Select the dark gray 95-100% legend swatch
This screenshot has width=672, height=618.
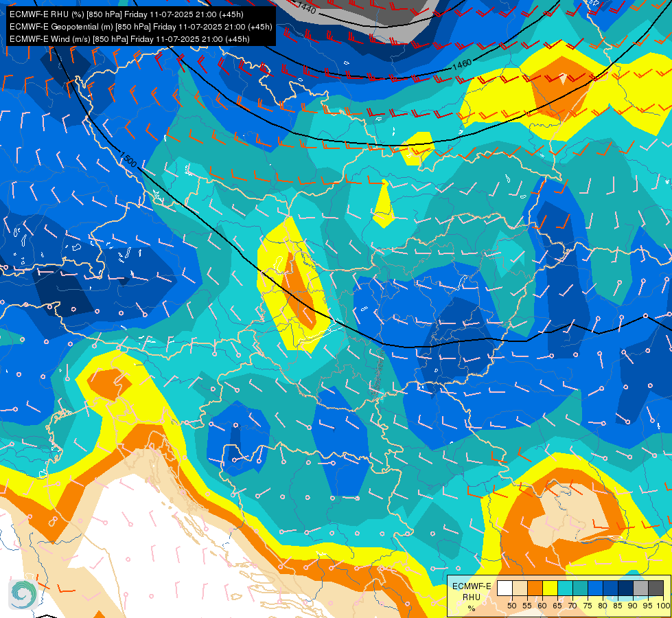click(x=656, y=588)
